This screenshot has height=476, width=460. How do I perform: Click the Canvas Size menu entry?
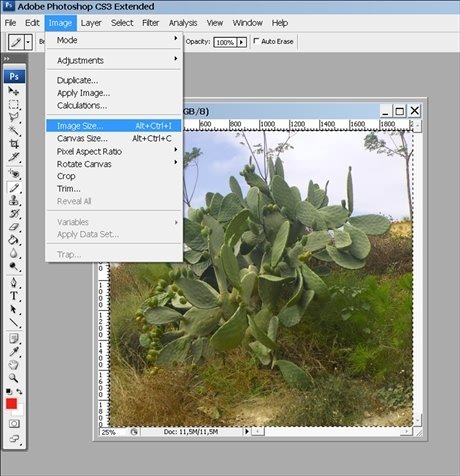tap(114, 138)
